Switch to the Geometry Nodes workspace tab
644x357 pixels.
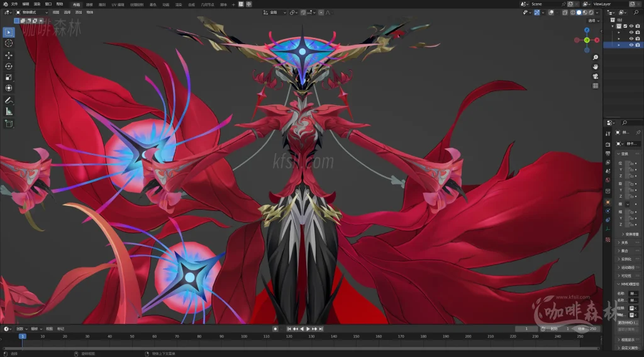tap(208, 4)
